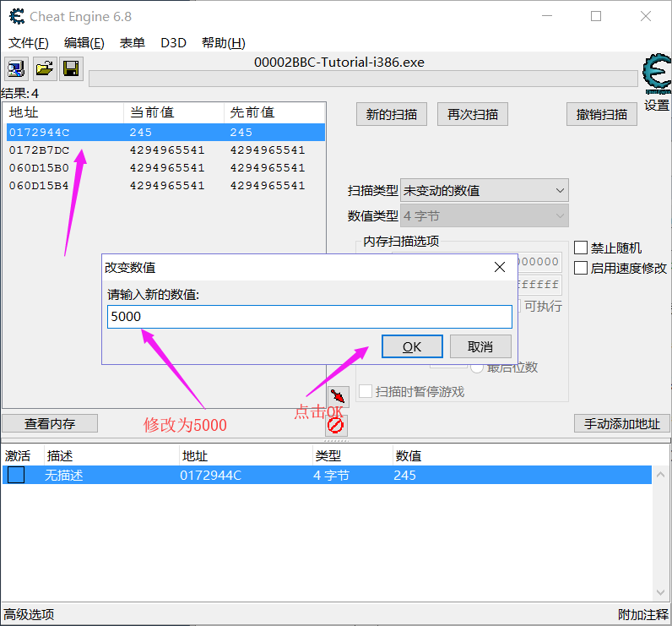Toggle the 启用速度修改 checkbox
This screenshot has width=672, height=626.
pyautogui.click(x=580, y=268)
